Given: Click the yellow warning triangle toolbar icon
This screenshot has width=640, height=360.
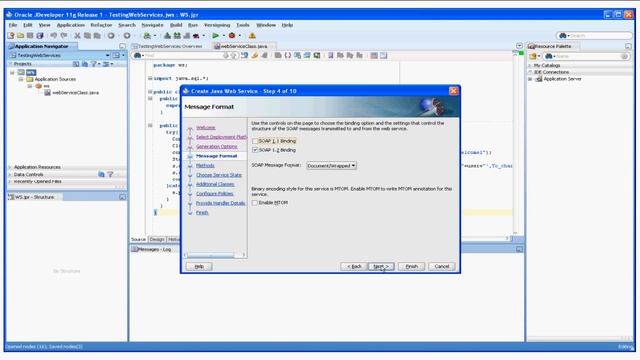Looking at the screenshot, I should click(252, 36).
